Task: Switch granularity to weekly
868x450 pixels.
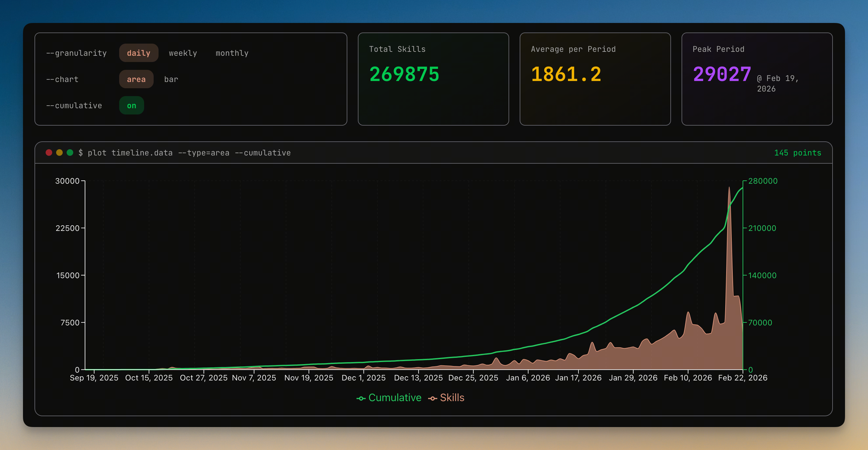Action: (x=183, y=53)
